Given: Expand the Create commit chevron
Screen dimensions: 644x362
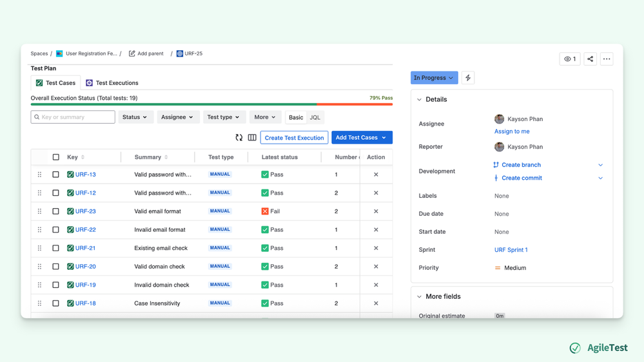Looking at the screenshot, I should (600, 178).
